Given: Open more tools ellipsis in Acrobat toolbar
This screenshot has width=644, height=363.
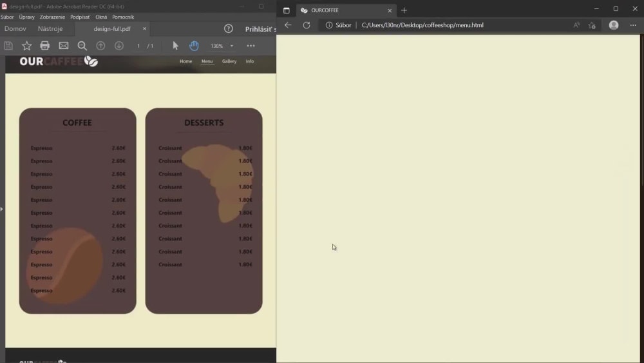Looking at the screenshot, I should click(251, 46).
